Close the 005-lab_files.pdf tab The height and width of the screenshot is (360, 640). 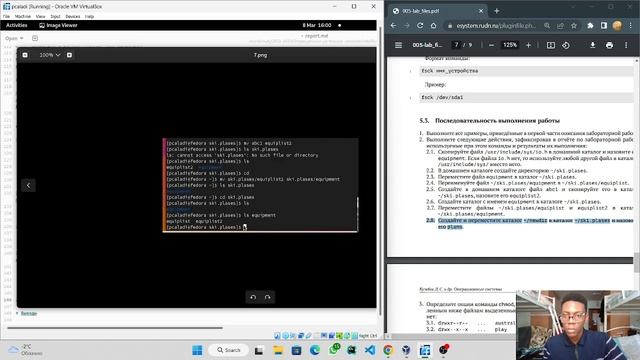point(481,11)
